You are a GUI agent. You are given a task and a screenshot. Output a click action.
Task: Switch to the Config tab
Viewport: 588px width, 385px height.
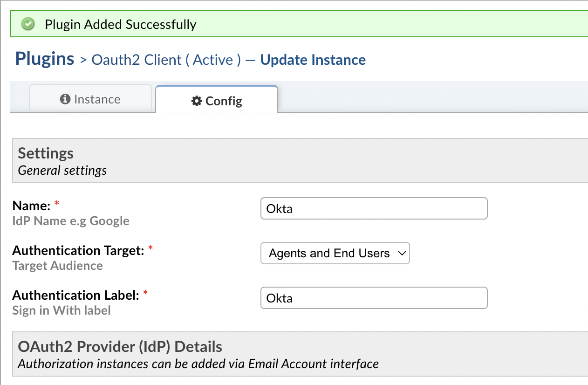216,101
